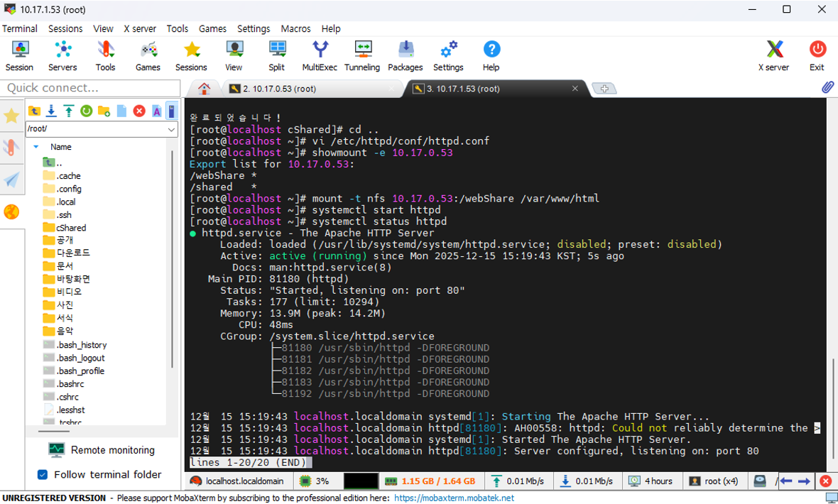Click the SFTP upload files icon
The height and width of the screenshot is (504, 838).
(69, 111)
